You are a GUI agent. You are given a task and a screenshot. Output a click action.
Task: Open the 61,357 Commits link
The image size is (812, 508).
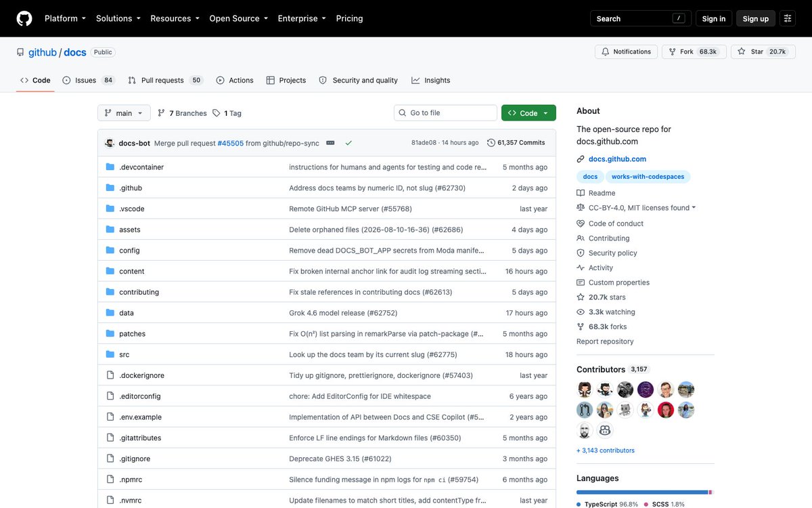point(516,143)
